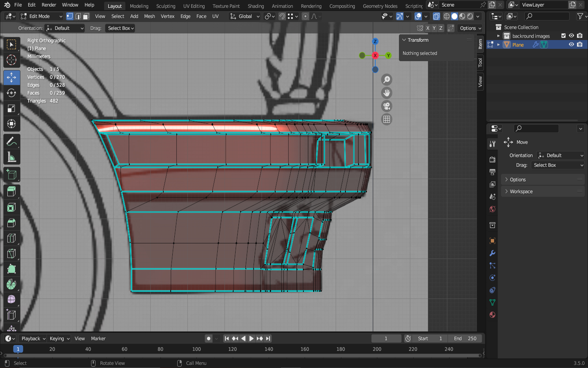
Task: Toggle camera view gizmo button
Action: 386,106
